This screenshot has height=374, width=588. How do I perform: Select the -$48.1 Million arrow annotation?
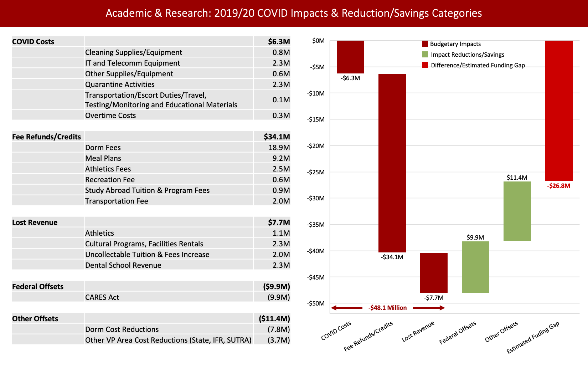click(x=388, y=307)
